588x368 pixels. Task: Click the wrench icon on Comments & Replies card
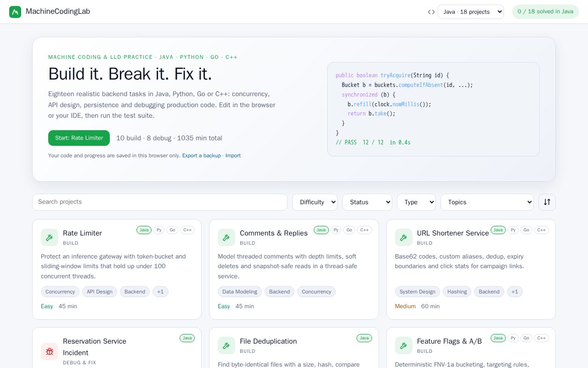[226, 237]
